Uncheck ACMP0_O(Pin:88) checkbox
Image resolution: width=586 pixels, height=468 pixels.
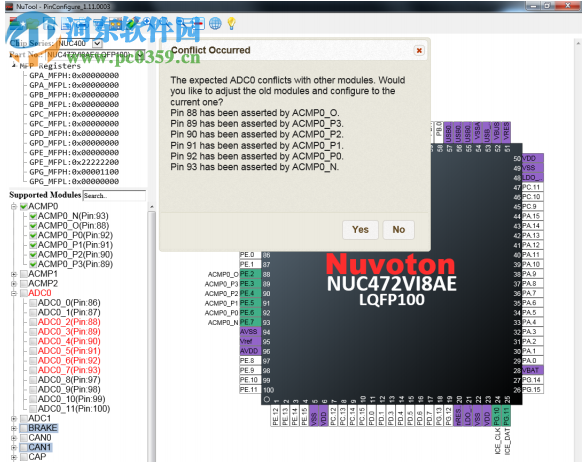tap(33, 226)
